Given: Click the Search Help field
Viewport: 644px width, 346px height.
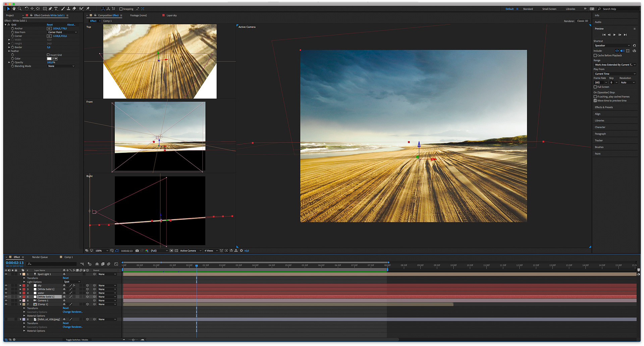Looking at the screenshot, I should tap(617, 9).
